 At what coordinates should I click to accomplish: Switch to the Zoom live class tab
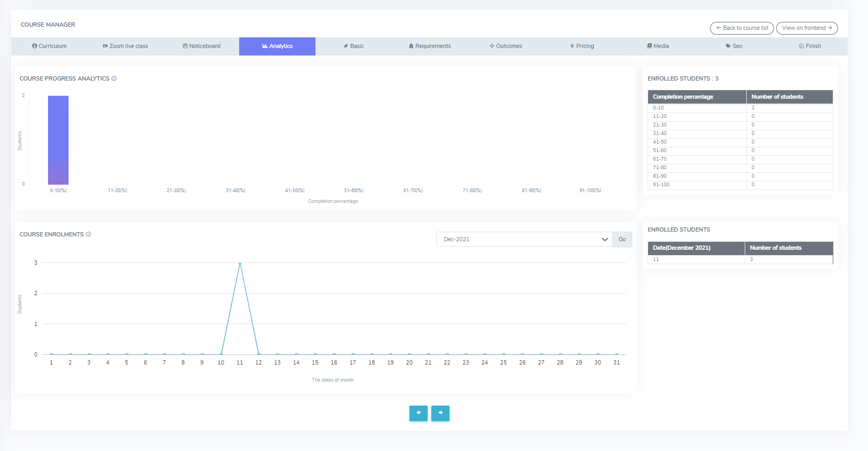coord(125,46)
